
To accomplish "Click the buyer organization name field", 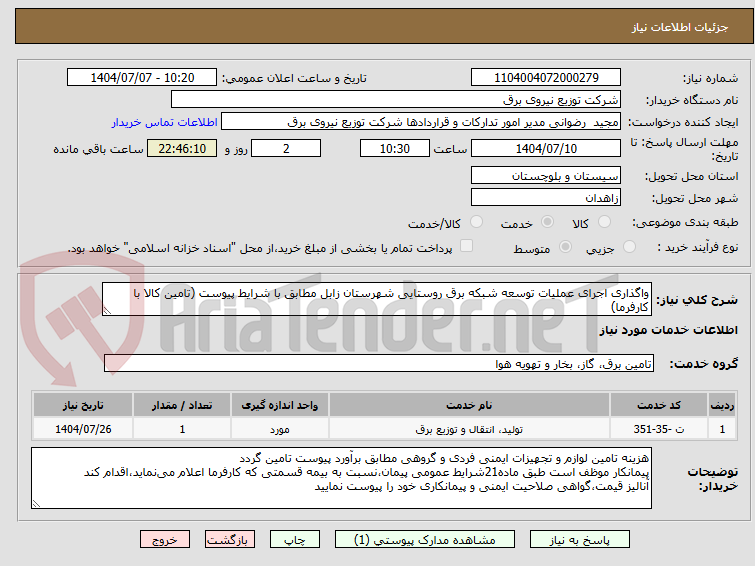I will pyautogui.click(x=396, y=100).
